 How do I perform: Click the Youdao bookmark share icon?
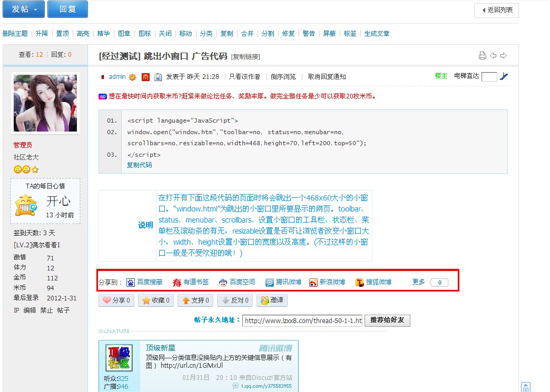tap(177, 283)
